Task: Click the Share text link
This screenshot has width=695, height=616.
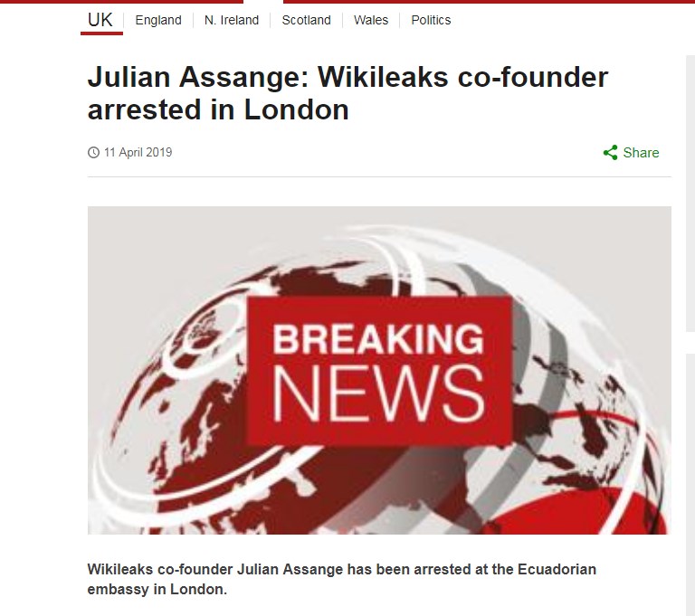Action: (x=641, y=153)
